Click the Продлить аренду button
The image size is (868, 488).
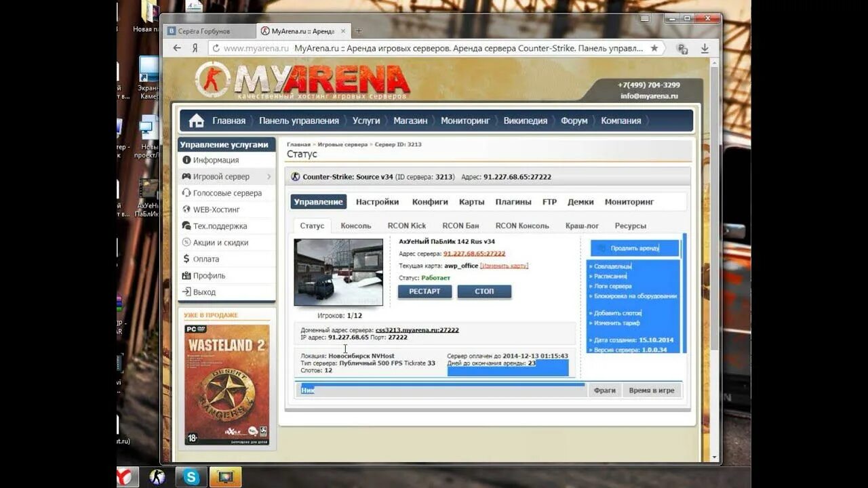tap(634, 248)
